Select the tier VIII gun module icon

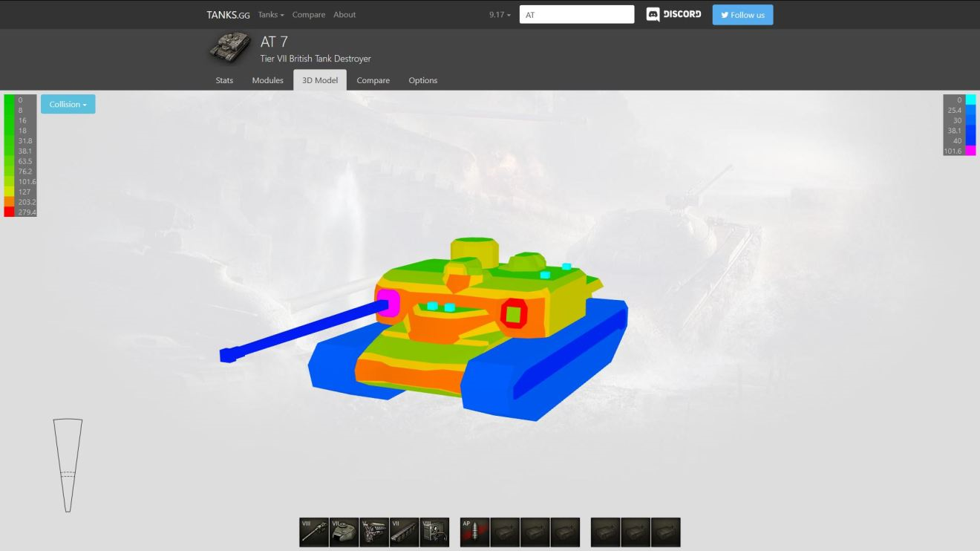pos(314,532)
